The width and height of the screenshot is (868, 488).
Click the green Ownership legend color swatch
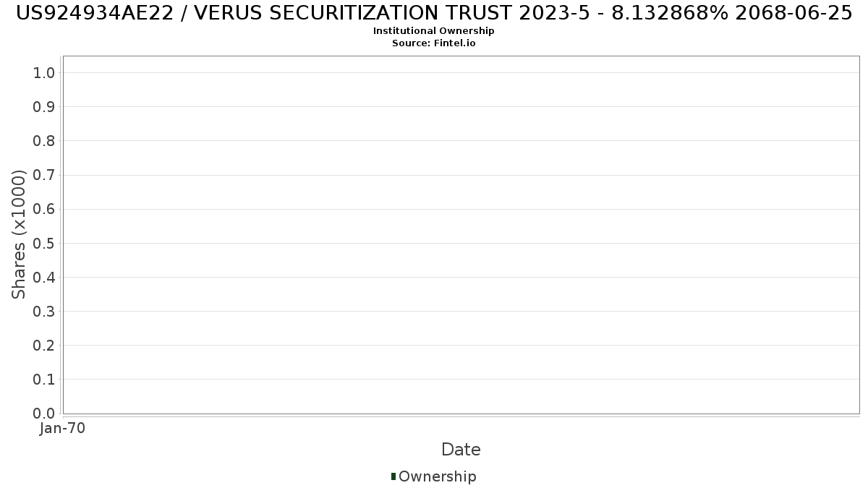pos(393,476)
